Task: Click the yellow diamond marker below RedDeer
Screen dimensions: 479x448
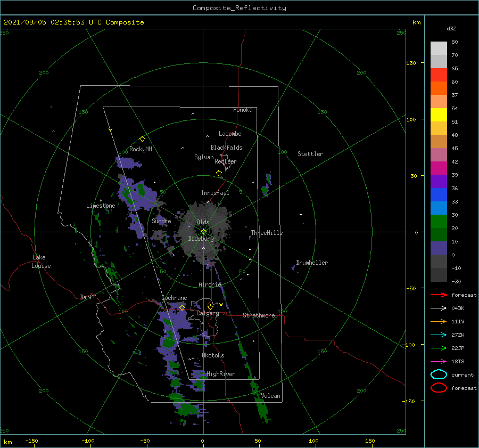Action: [219, 173]
